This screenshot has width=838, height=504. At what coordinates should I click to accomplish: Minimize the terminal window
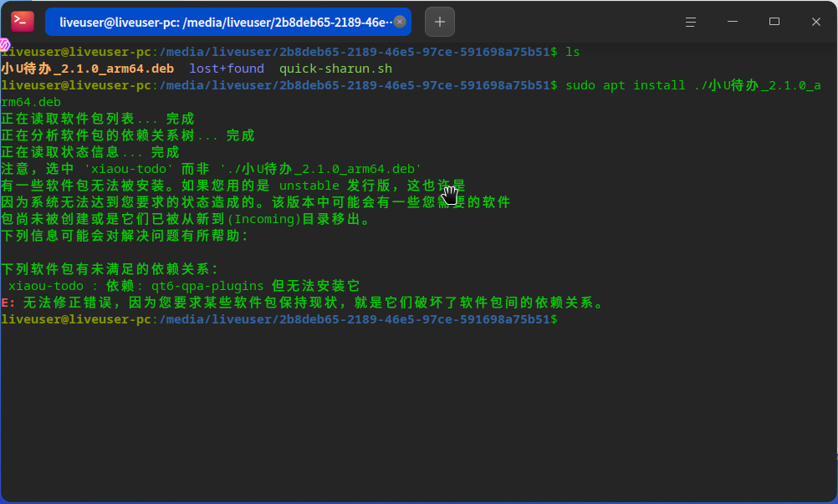[732, 22]
